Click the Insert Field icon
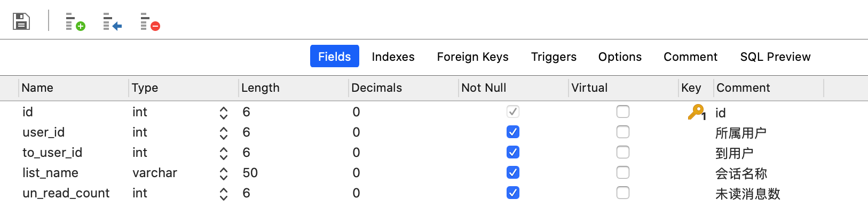Viewport: 868px width, 223px height. [112, 22]
